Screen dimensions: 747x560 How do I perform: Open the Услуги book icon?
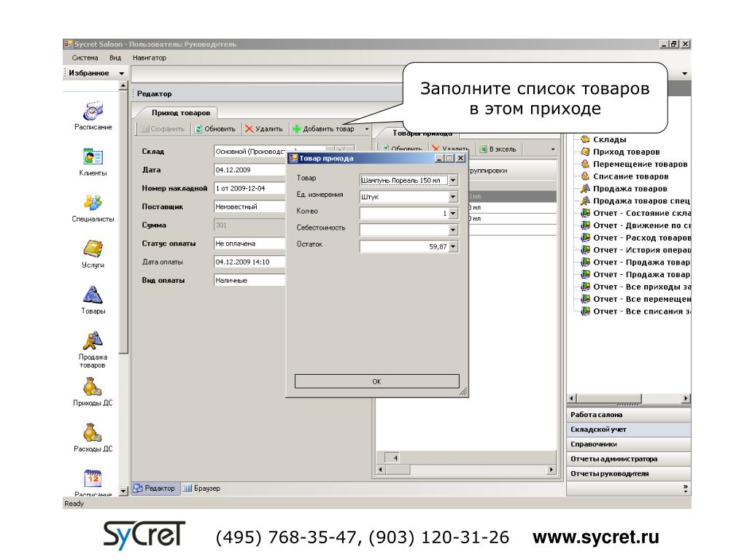click(x=93, y=249)
